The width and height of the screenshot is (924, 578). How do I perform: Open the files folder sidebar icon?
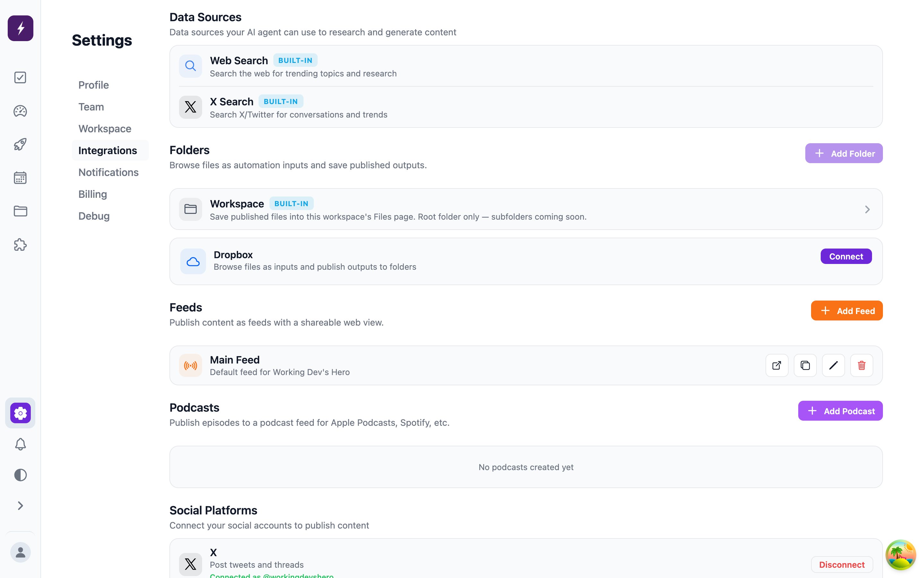20,211
